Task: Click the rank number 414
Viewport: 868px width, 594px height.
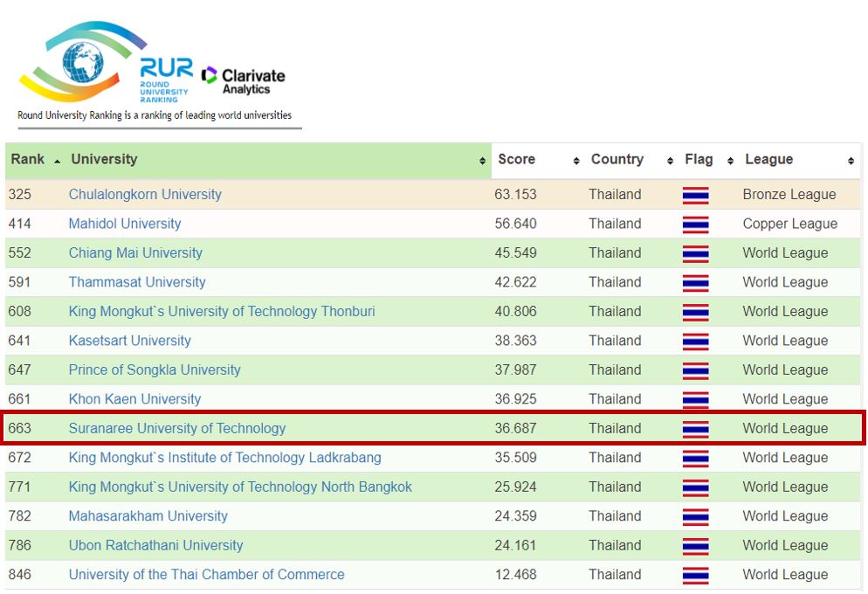Action: click(20, 224)
